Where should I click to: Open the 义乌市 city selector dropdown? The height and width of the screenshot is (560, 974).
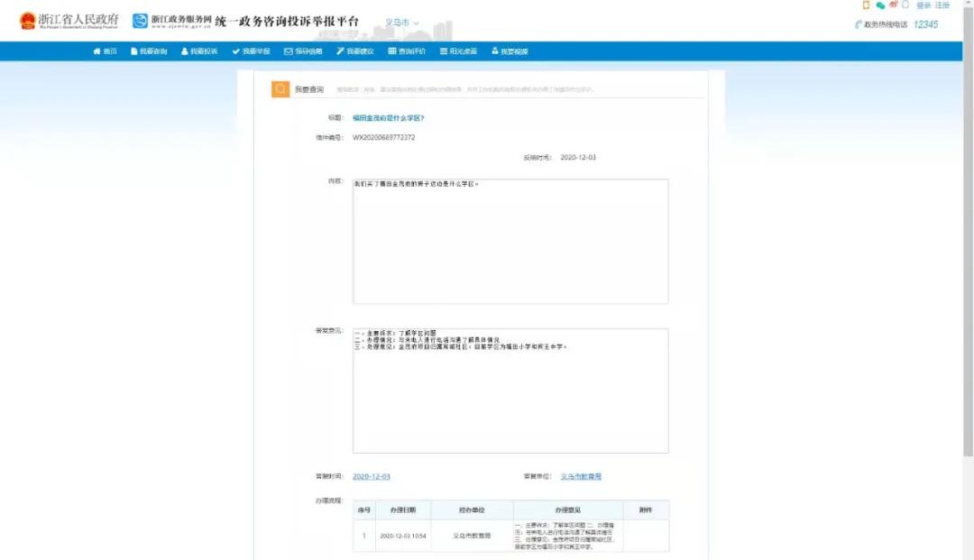(x=401, y=23)
